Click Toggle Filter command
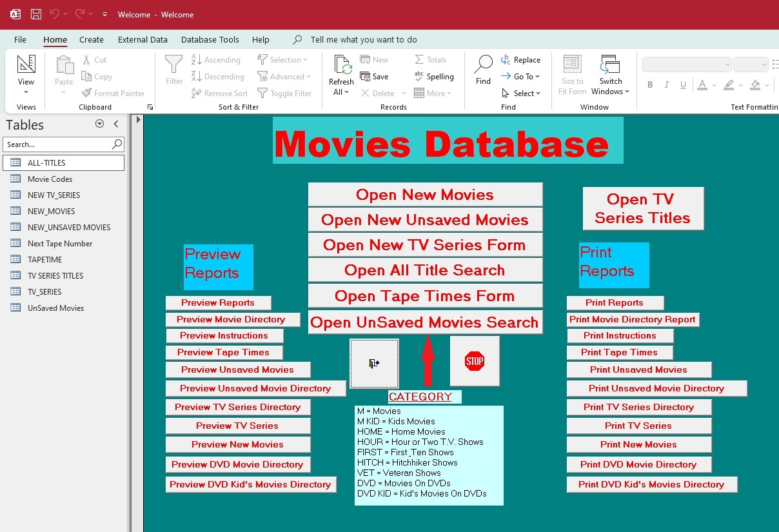 click(284, 94)
